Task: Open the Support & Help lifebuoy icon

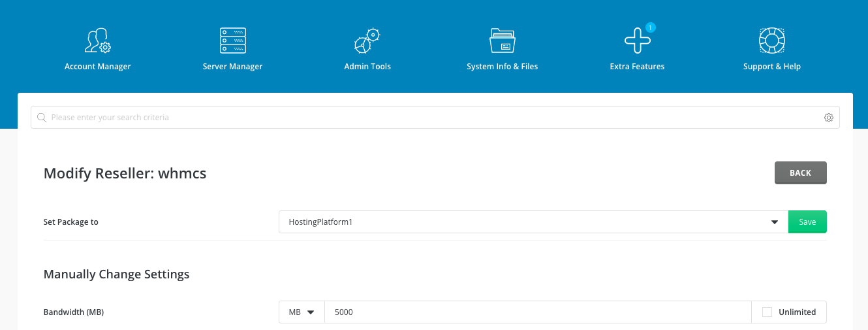Action: [772, 41]
